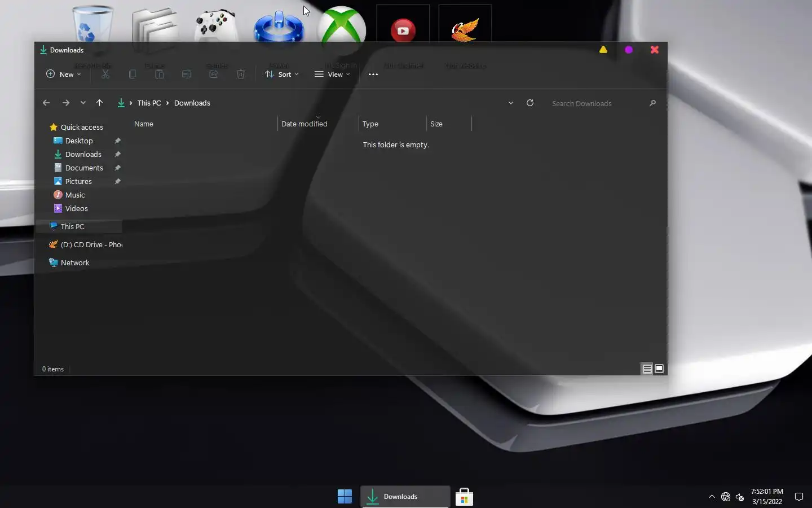Go up one folder level

(x=99, y=103)
